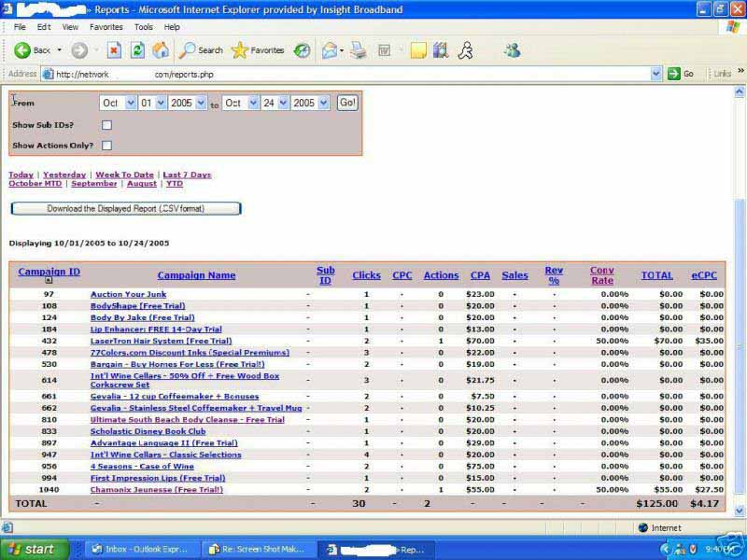Image resolution: width=747 pixels, height=560 pixels.
Task: Open the Yesterday report link
Action: click(x=64, y=175)
